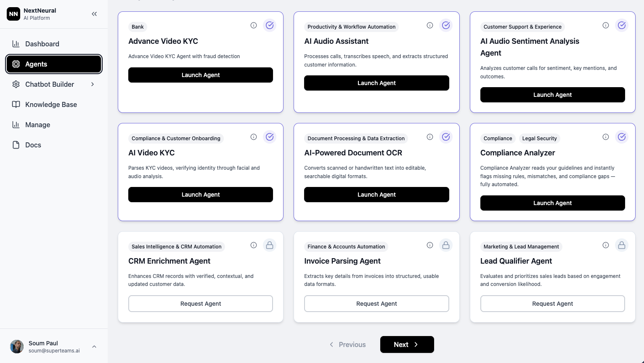Toggle the checkmark on AI Audio Assistant

click(446, 25)
